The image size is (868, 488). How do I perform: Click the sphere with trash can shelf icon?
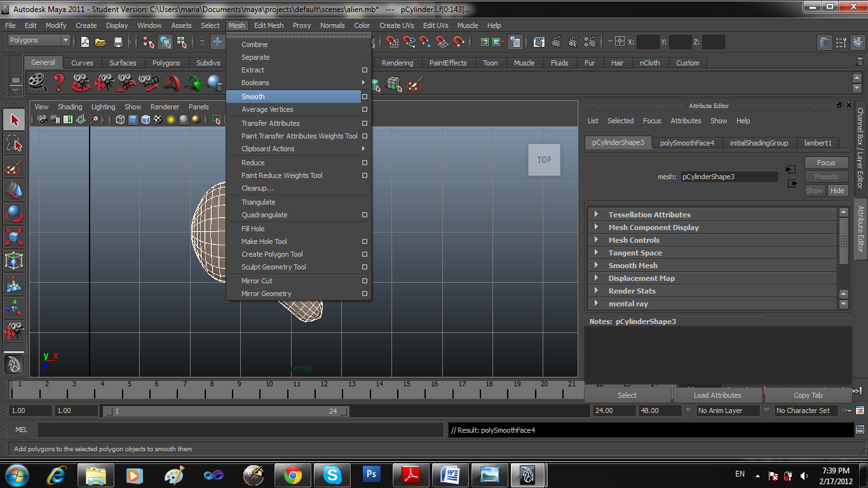pos(215,83)
